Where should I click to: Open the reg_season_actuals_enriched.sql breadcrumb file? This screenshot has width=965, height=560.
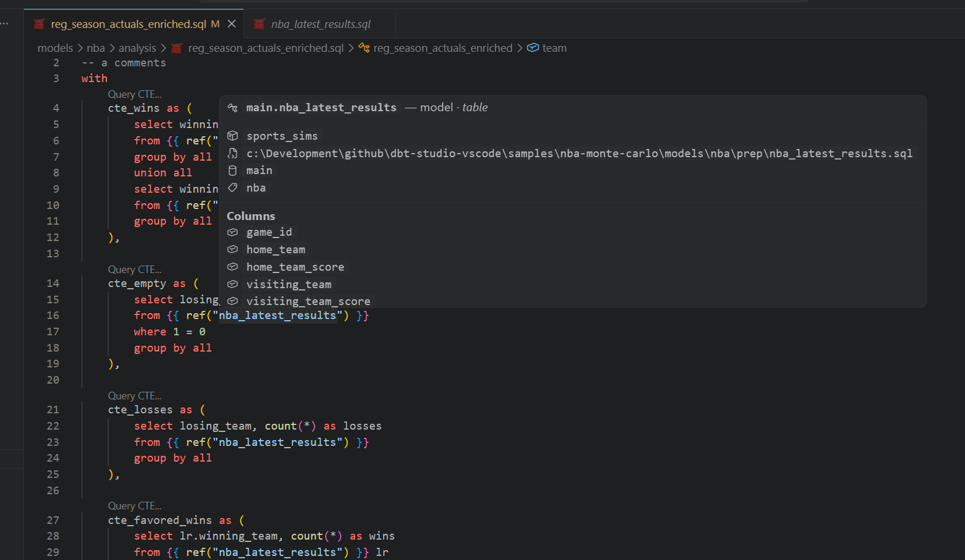click(x=266, y=48)
